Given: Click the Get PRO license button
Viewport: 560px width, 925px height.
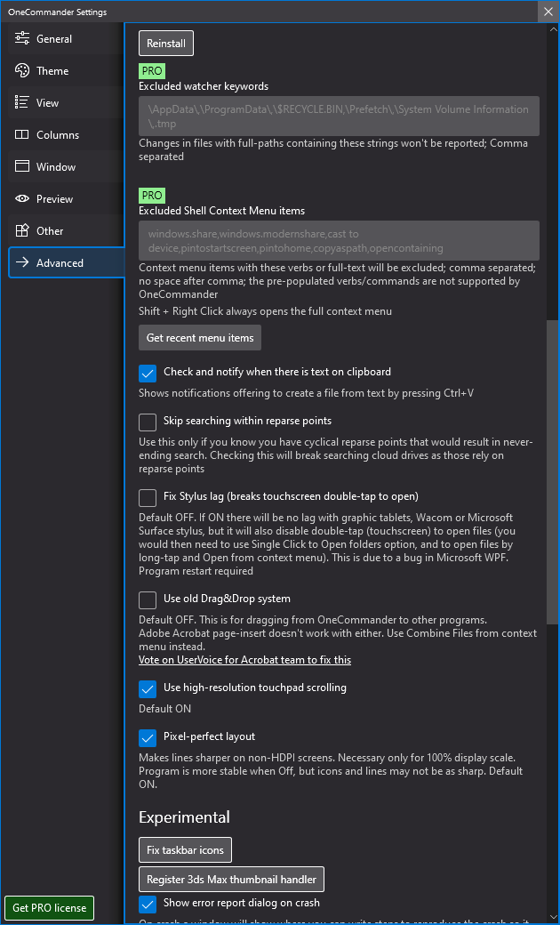Looking at the screenshot, I should [50, 908].
